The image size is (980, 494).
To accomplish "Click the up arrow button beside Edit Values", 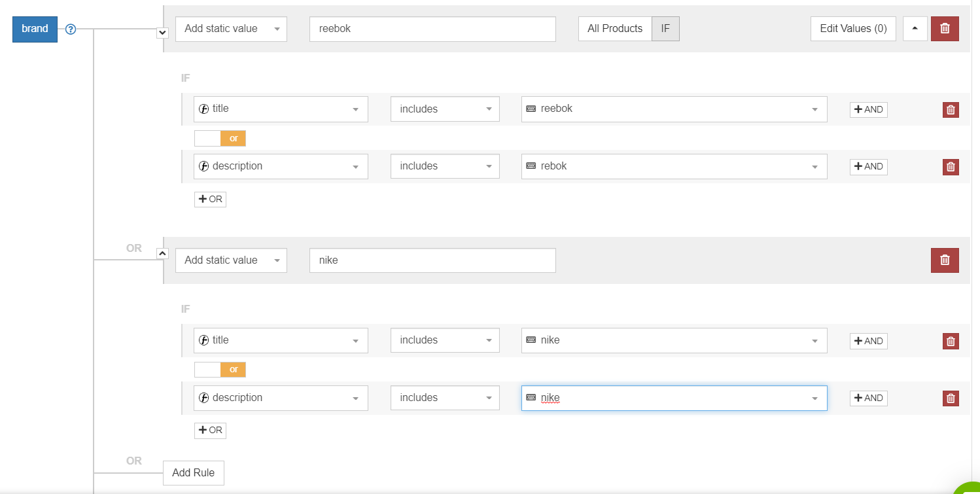I will click(x=915, y=29).
